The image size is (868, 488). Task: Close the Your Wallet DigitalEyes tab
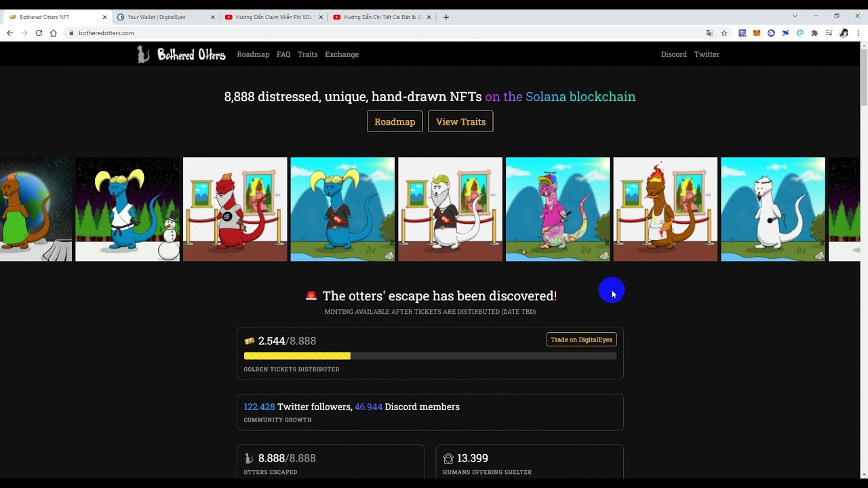tap(212, 17)
